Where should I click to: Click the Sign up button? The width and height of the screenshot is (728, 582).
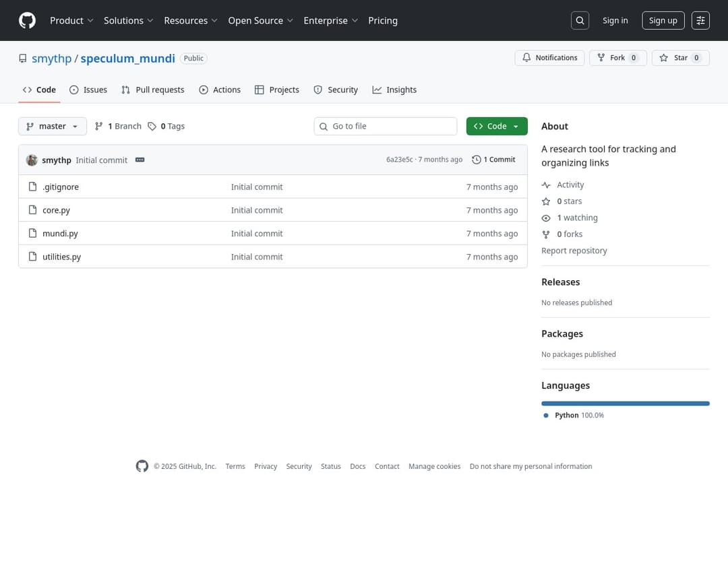tap(663, 21)
